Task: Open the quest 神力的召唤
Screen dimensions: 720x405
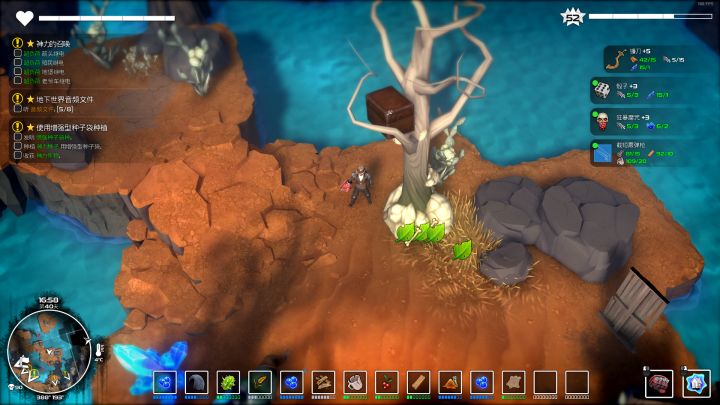Action: click(x=53, y=44)
